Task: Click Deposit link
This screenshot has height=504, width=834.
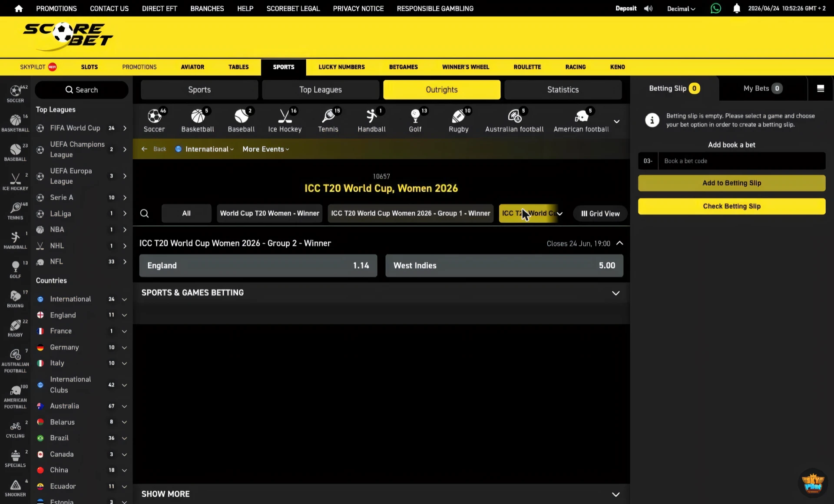Action: click(625, 8)
